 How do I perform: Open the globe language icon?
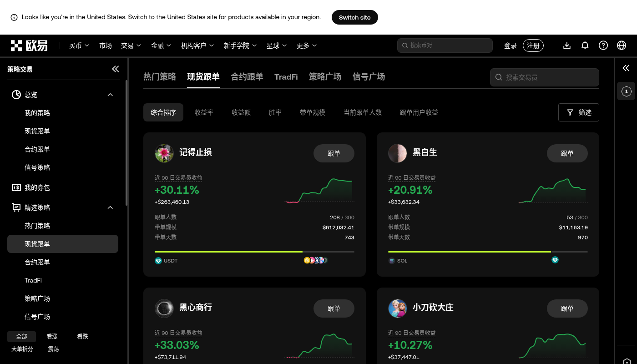622,45
